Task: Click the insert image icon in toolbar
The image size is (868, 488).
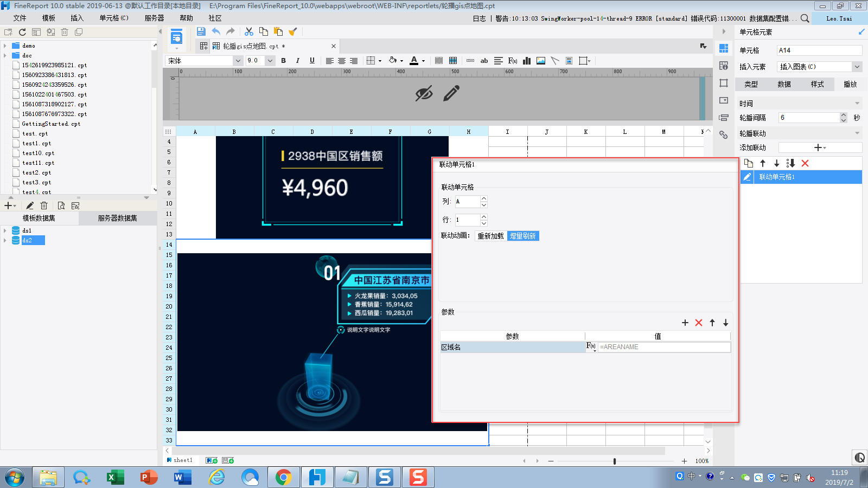Action: (x=541, y=61)
